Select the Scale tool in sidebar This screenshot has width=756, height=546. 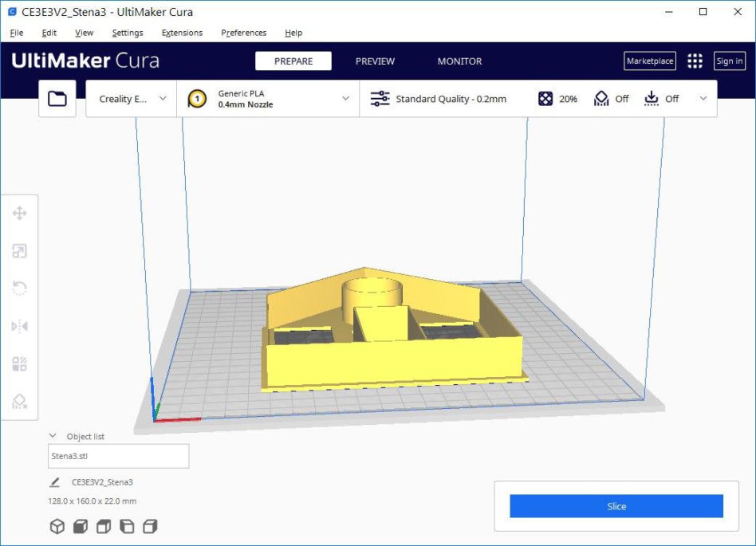[19, 251]
